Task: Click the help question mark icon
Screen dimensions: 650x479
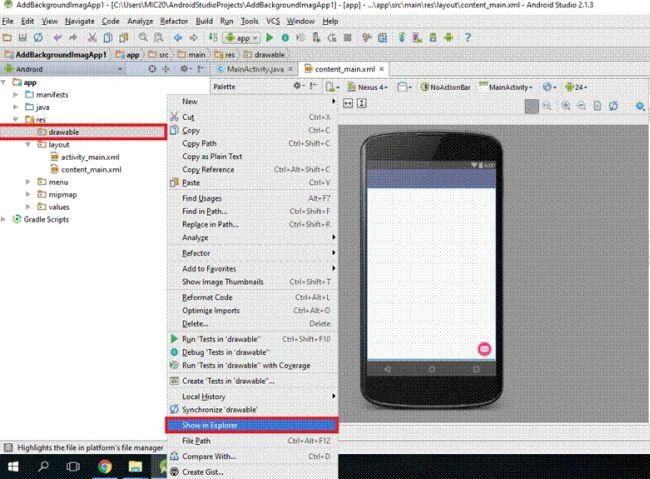Action: tap(468, 38)
